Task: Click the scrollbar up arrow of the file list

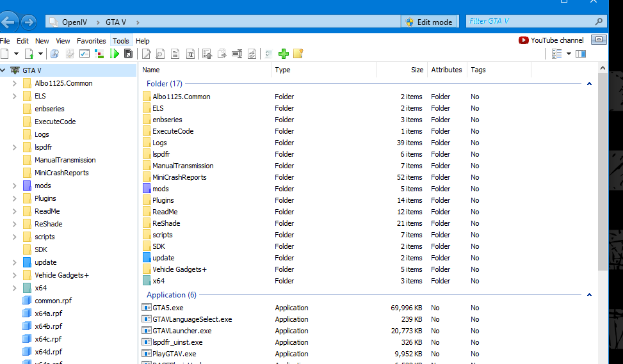Action: 603,68
